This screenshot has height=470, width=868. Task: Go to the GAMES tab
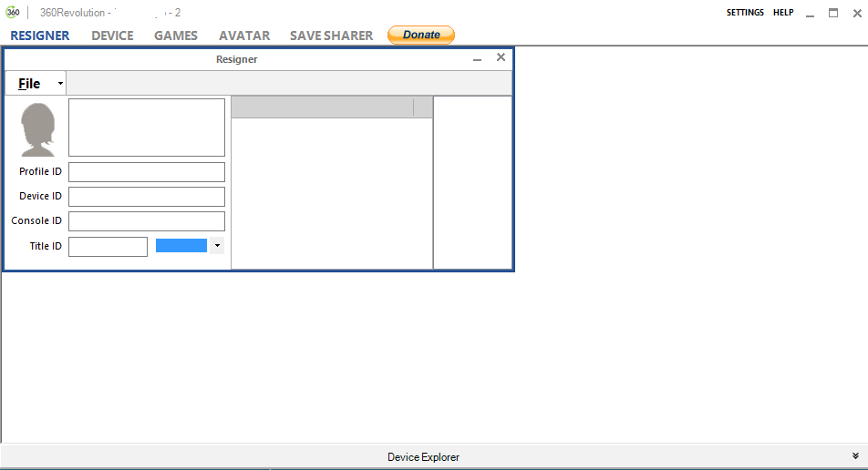coord(176,36)
